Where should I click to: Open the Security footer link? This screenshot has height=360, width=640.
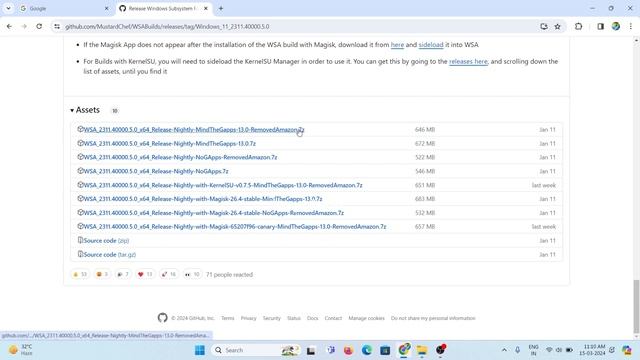(271, 318)
